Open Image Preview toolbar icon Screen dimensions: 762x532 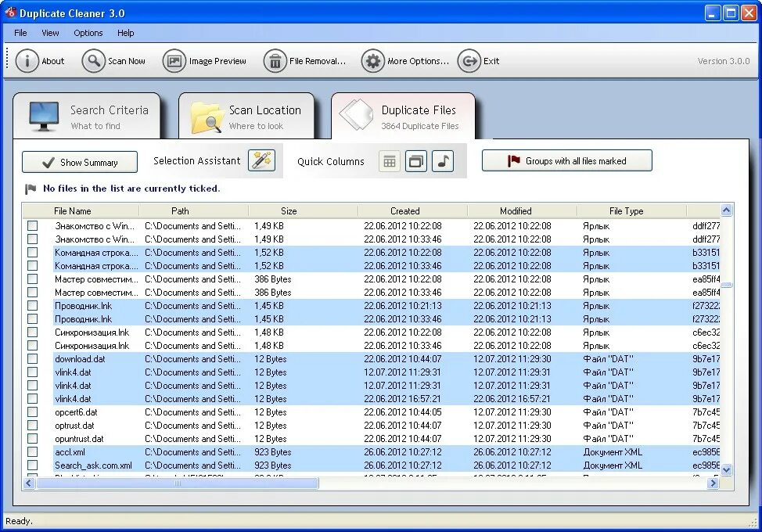(174, 61)
